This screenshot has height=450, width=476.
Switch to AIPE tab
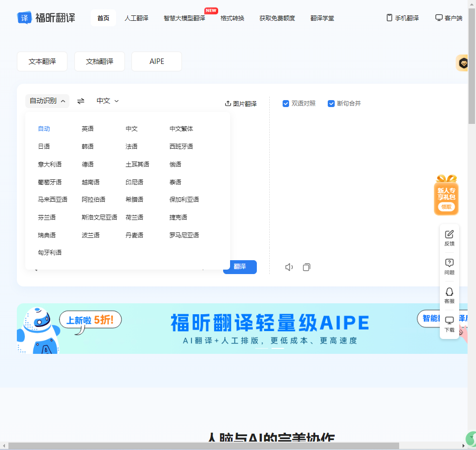[x=157, y=61]
